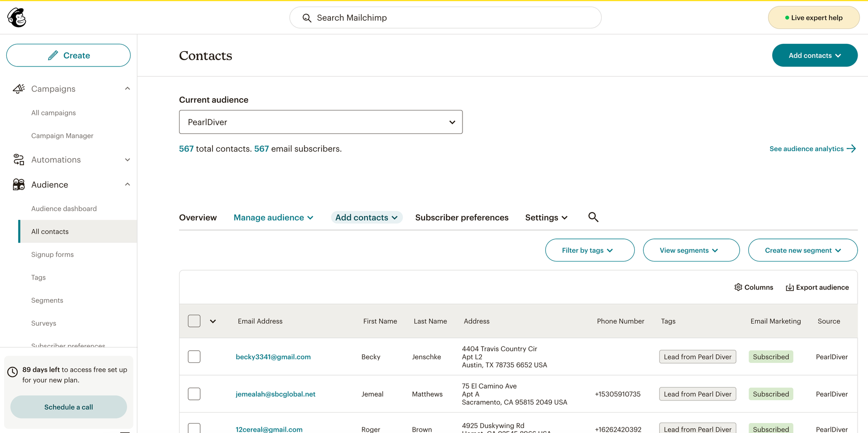Click the search magnifier icon beside Settings
Image resolution: width=868 pixels, height=433 pixels.
pos(593,217)
